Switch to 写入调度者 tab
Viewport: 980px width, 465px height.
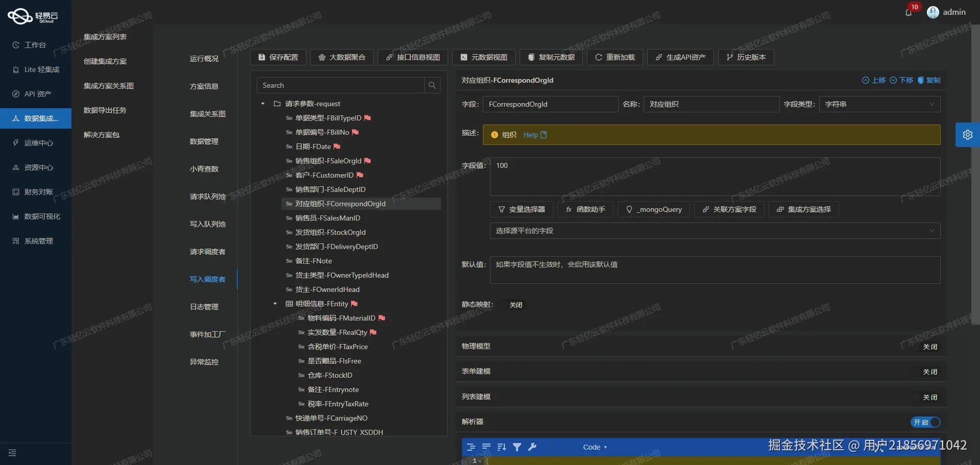(207, 279)
